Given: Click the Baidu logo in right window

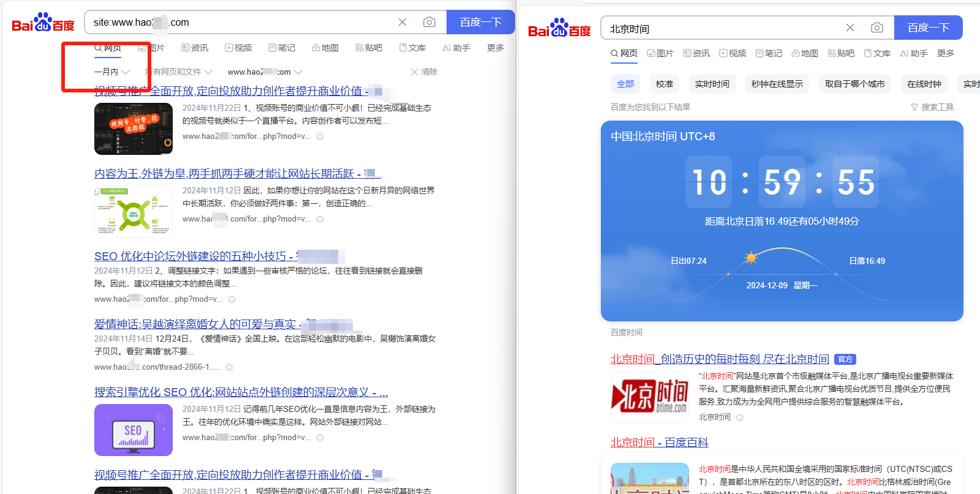Looking at the screenshot, I should coord(559,28).
